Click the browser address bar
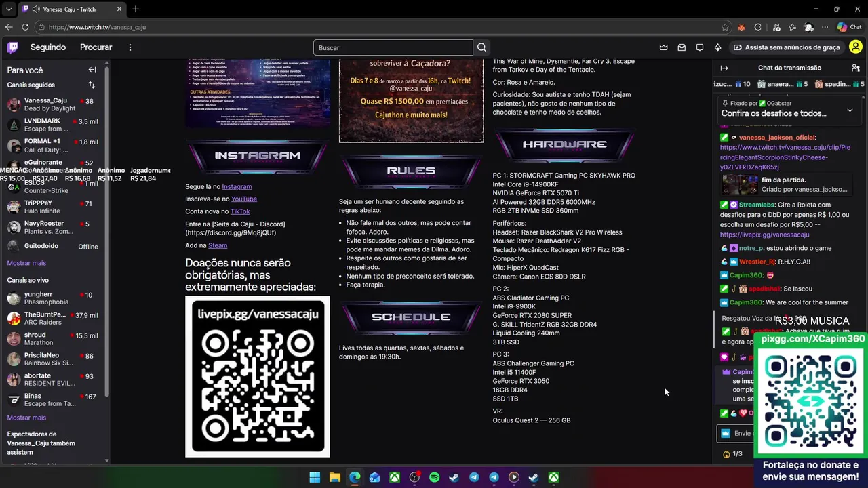The image size is (868, 488). click(383, 27)
